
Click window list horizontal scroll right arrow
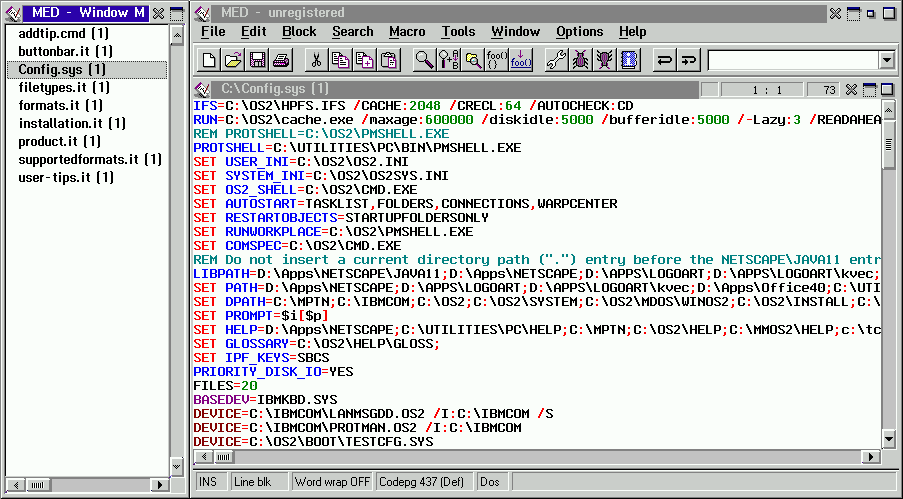pyautogui.click(x=160, y=485)
